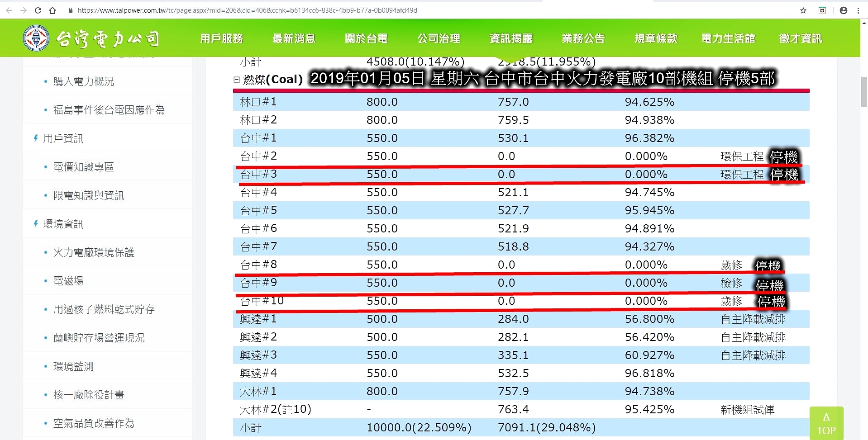Select 台中#2 unit name

(258, 156)
